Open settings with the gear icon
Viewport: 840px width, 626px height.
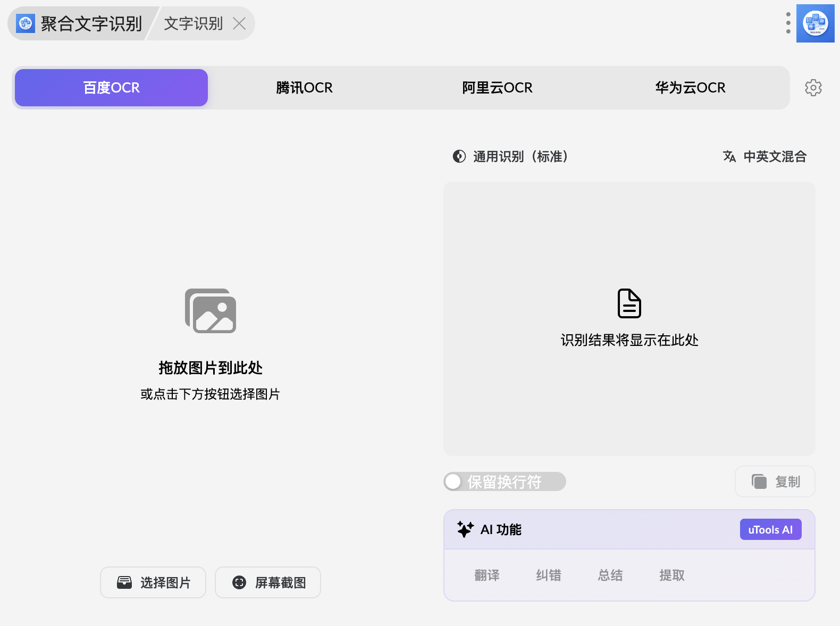tap(813, 88)
